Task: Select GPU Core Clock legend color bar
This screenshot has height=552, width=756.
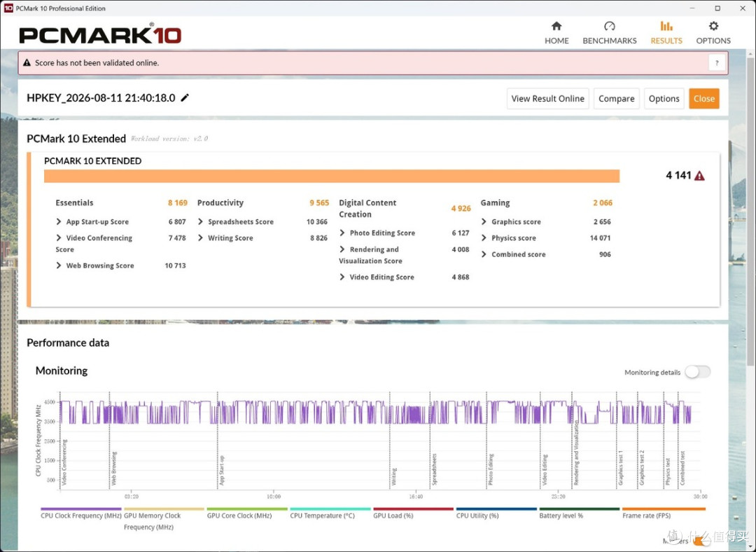Action: click(x=247, y=509)
